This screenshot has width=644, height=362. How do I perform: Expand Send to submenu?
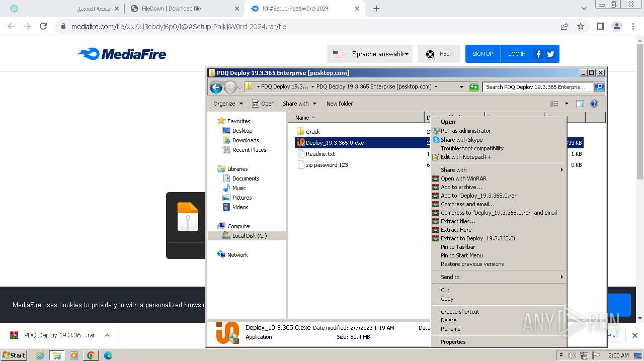pyautogui.click(x=498, y=277)
